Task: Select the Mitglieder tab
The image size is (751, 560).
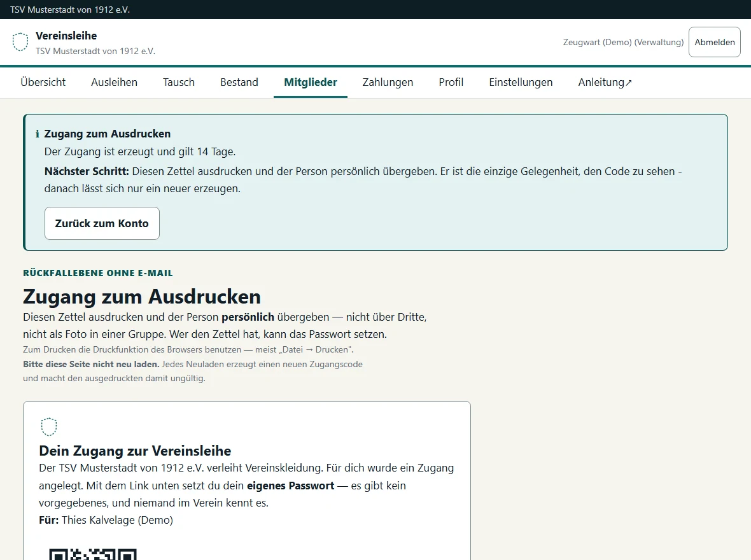Action: (x=311, y=82)
